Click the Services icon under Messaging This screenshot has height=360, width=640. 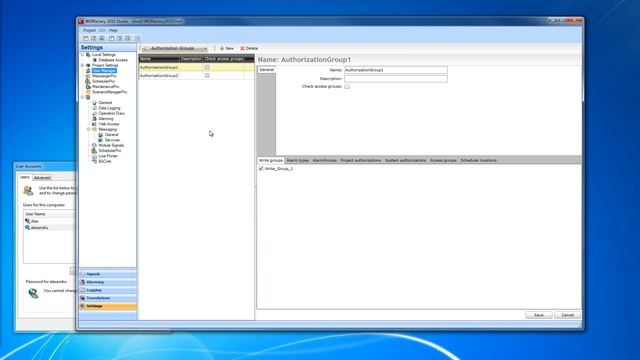pyautogui.click(x=101, y=140)
